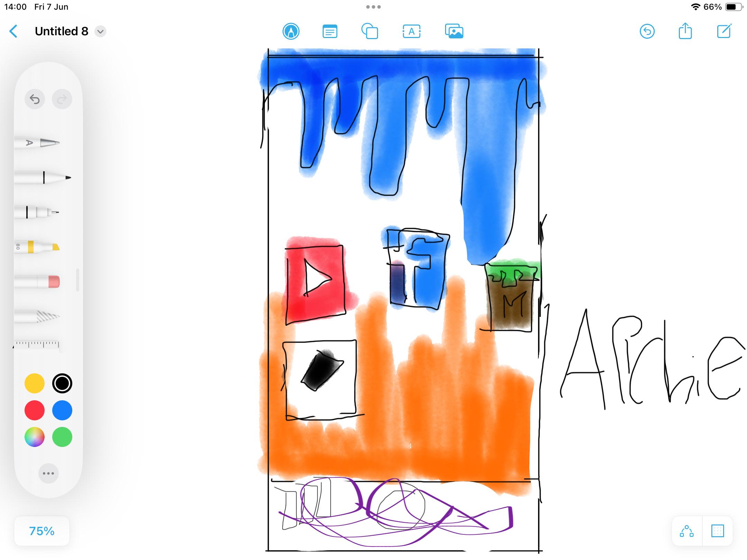Select the black marker pen tool

click(43, 177)
